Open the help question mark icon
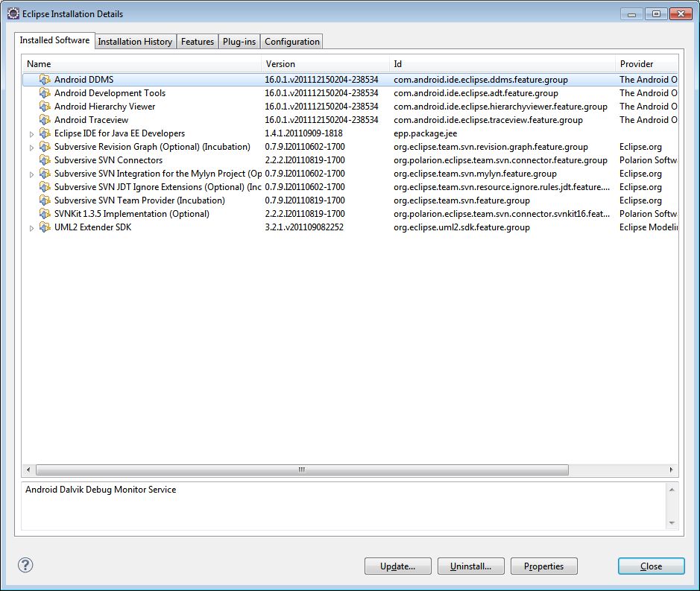Viewport: 700px width, 591px height. (25, 565)
